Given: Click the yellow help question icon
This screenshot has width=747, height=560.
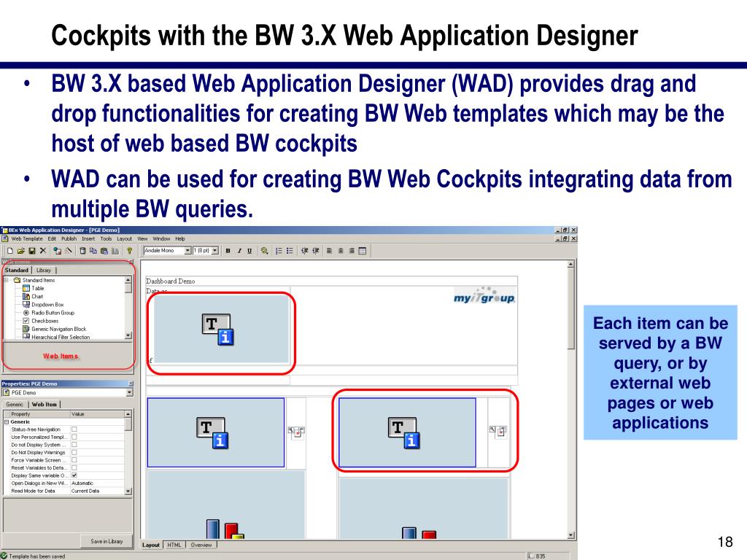Looking at the screenshot, I should coord(129,251).
